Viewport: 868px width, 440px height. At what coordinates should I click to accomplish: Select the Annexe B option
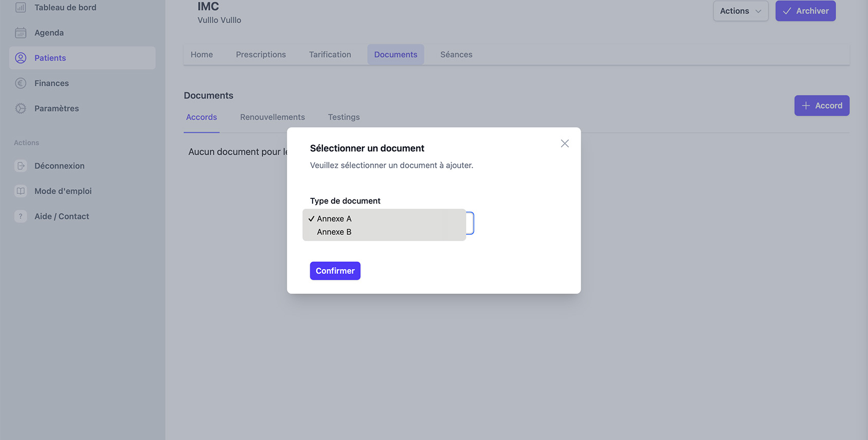click(334, 232)
